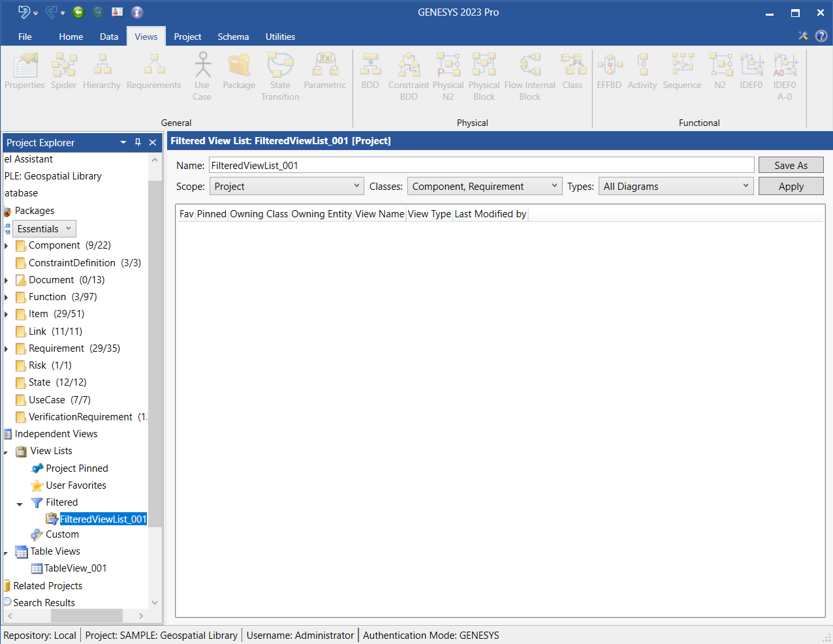833x644 pixels.
Task: Select the User Favorites view list
Action: tap(76, 485)
